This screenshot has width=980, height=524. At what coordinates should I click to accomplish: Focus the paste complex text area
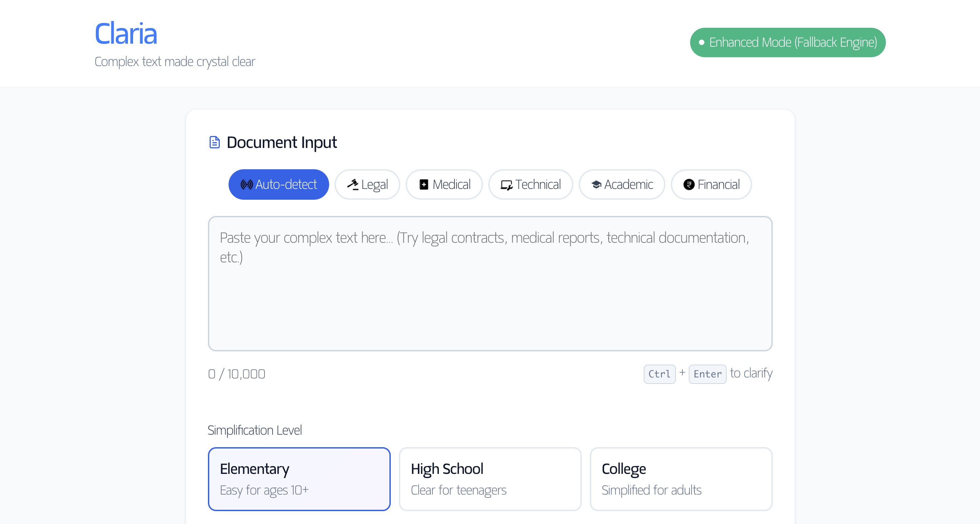pos(490,283)
